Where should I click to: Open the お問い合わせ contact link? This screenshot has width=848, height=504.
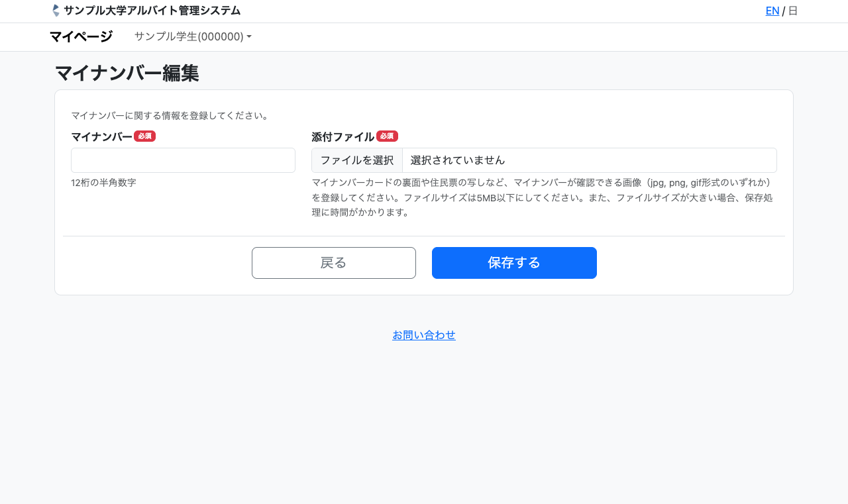[424, 335]
